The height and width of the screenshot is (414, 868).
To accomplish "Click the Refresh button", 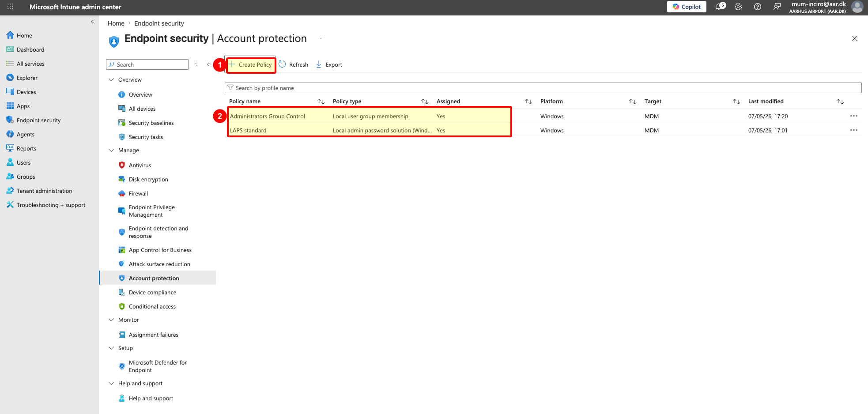I will click(x=294, y=64).
